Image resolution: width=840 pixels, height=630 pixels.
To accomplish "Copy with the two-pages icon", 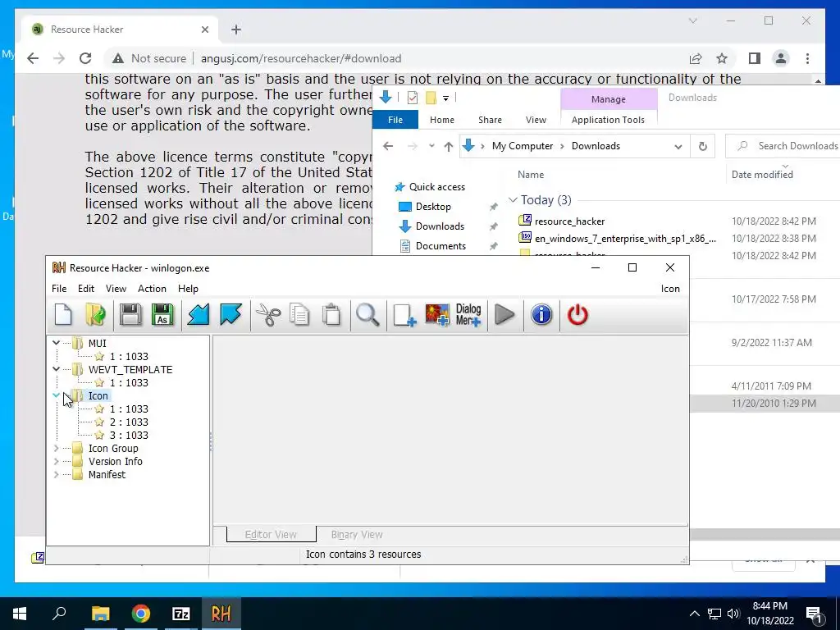I will 299,314.
